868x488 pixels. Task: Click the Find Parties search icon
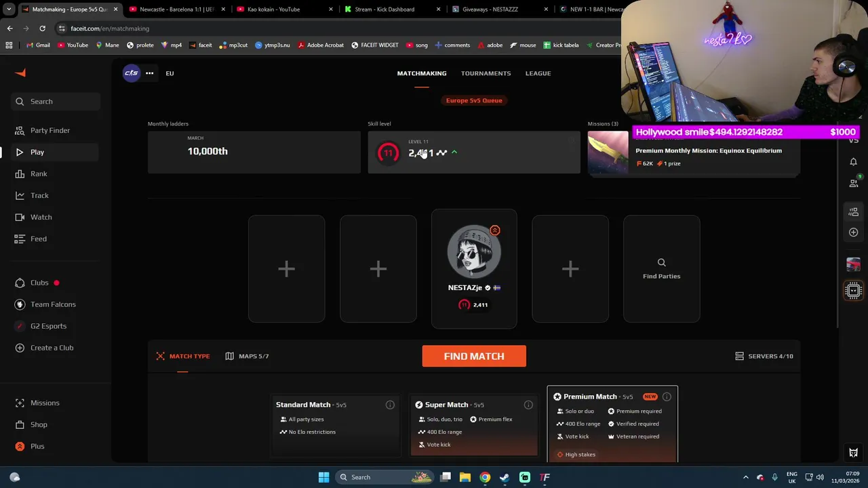point(661,262)
